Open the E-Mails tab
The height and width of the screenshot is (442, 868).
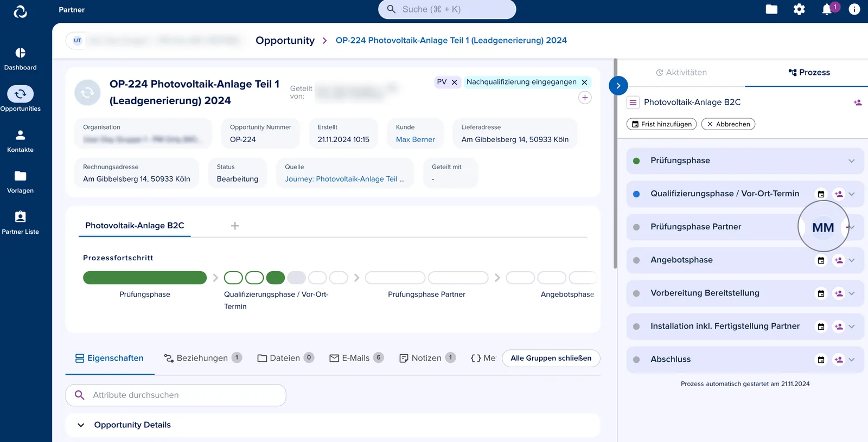[356, 358]
